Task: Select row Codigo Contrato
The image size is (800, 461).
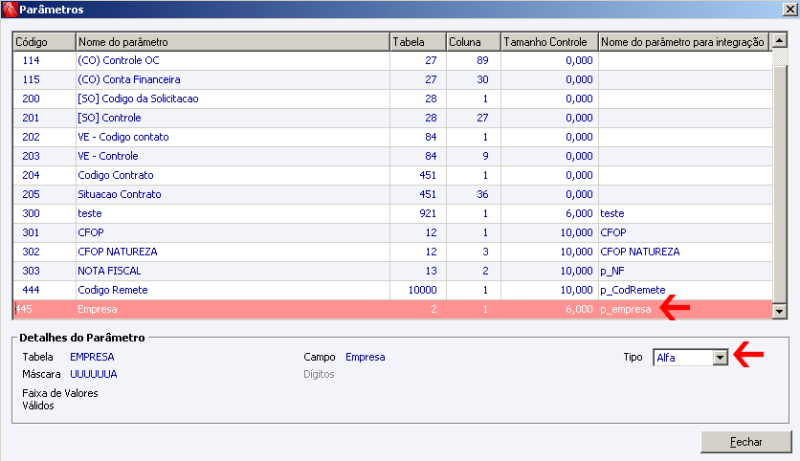Action: [x=393, y=175]
